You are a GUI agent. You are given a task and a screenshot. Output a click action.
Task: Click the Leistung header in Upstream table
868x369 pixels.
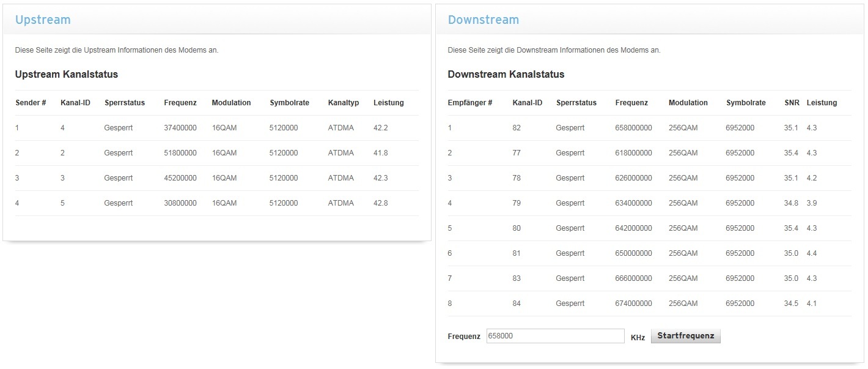(388, 103)
